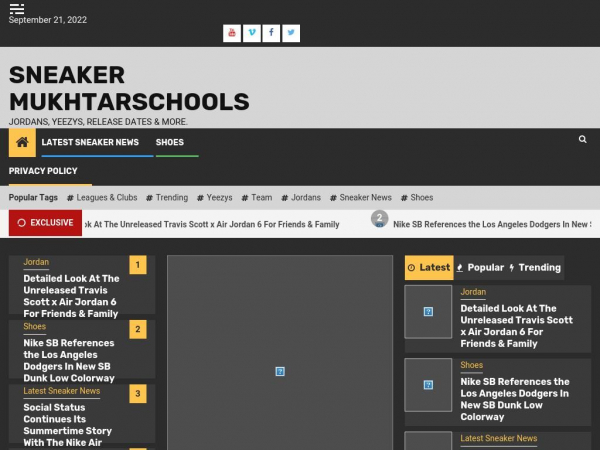Open the hamburger menu icon
Image resolution: width=600 pixels, height=450 pixels.
click(17, 8)
